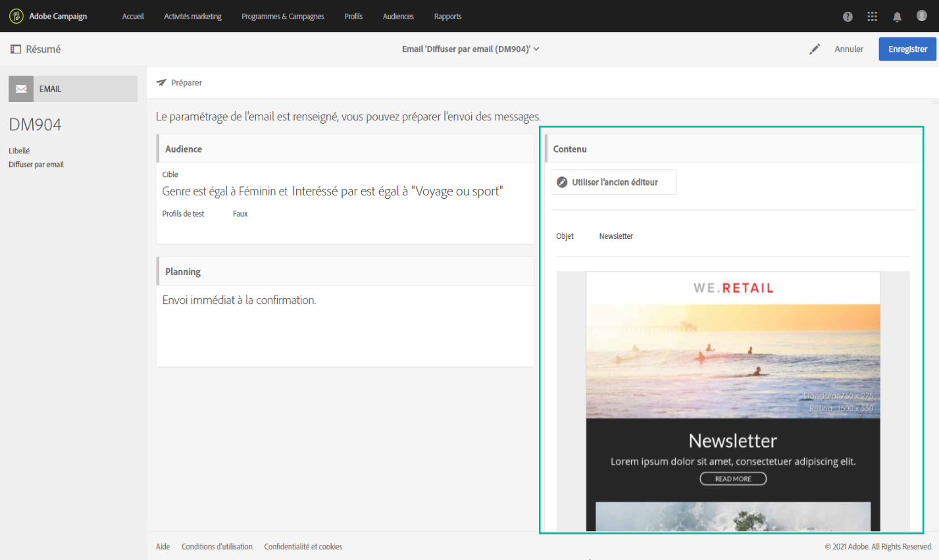Click the Adobe Campaign logo icon

pyautogui.click(x=16, y=16)
